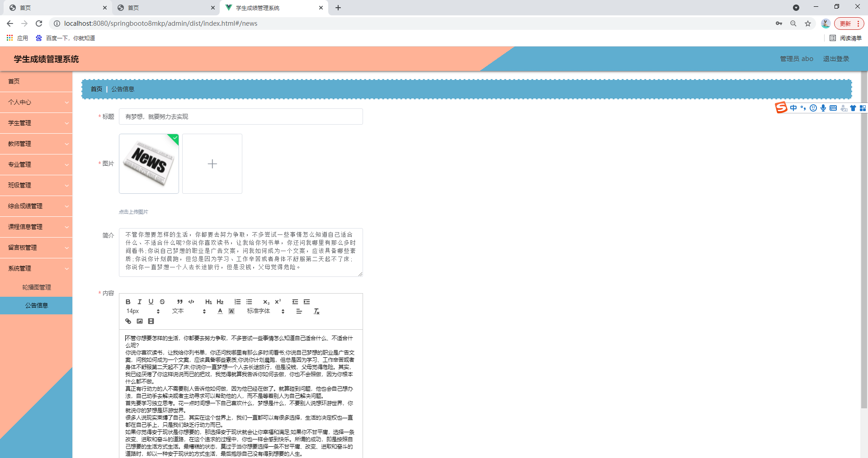Open the browser zoom magnifier icon

pyautogui.click(x=793, y=23)
